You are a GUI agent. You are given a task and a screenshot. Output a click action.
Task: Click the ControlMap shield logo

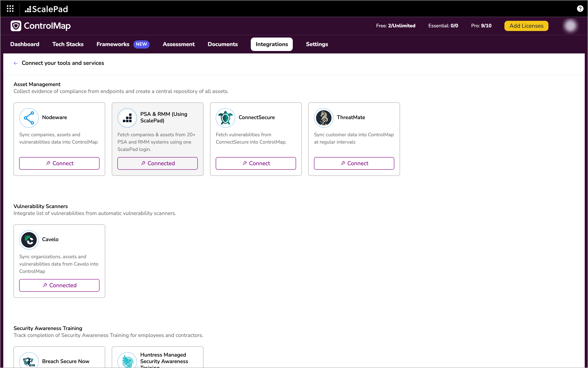tap(16, 26)
